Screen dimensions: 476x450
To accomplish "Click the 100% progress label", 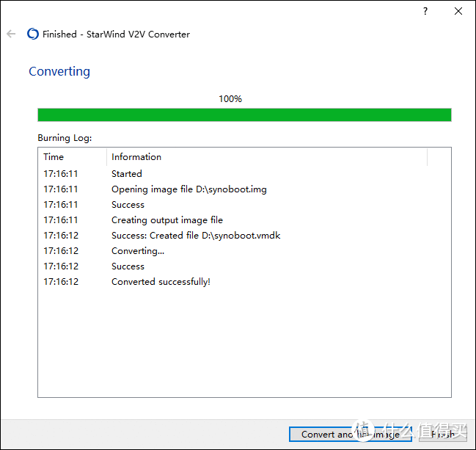I will (x=230, y=98).
